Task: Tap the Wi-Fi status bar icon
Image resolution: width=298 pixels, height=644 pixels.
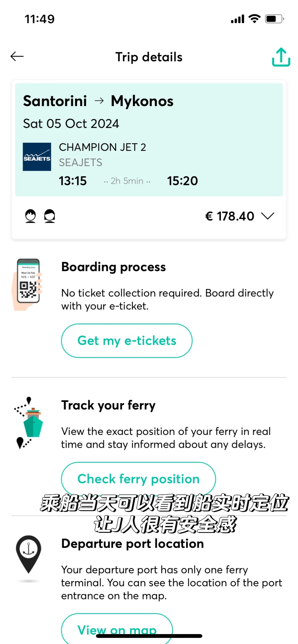Action: 254,19
